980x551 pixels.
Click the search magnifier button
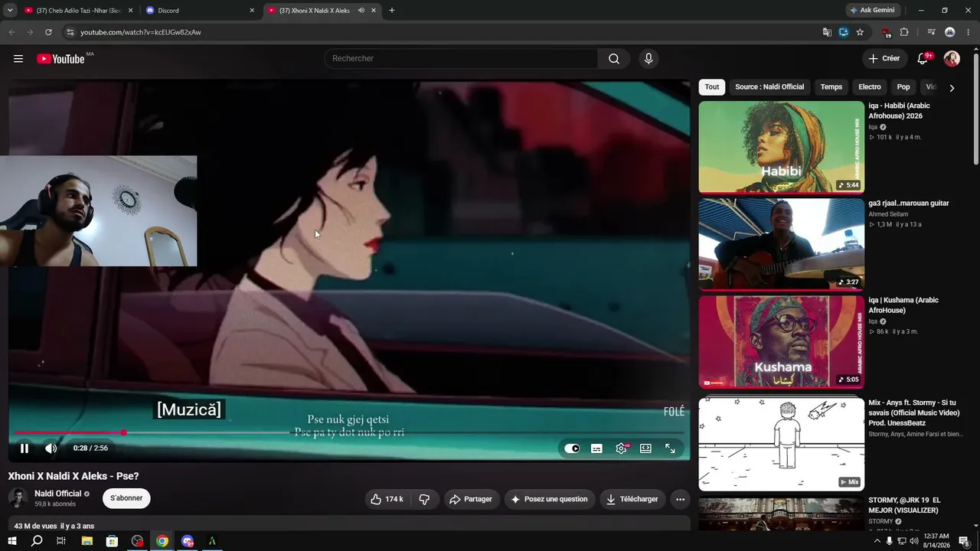(614, 59)
